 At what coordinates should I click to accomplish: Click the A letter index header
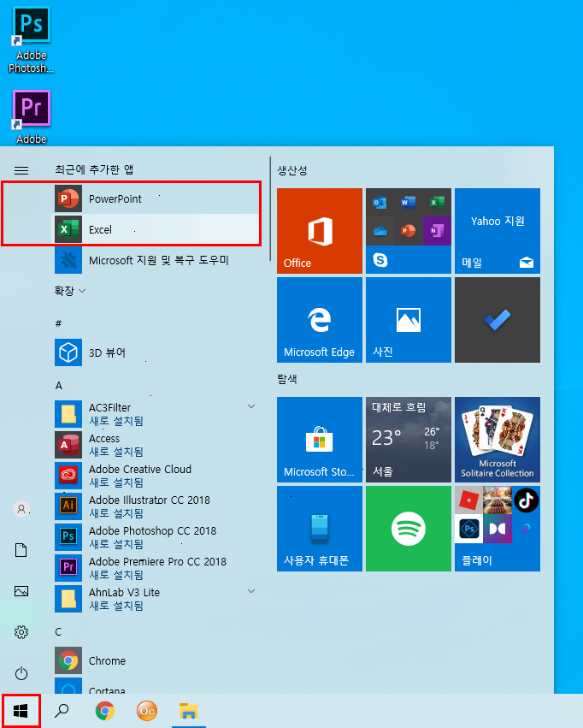click(x=59, y=385)
